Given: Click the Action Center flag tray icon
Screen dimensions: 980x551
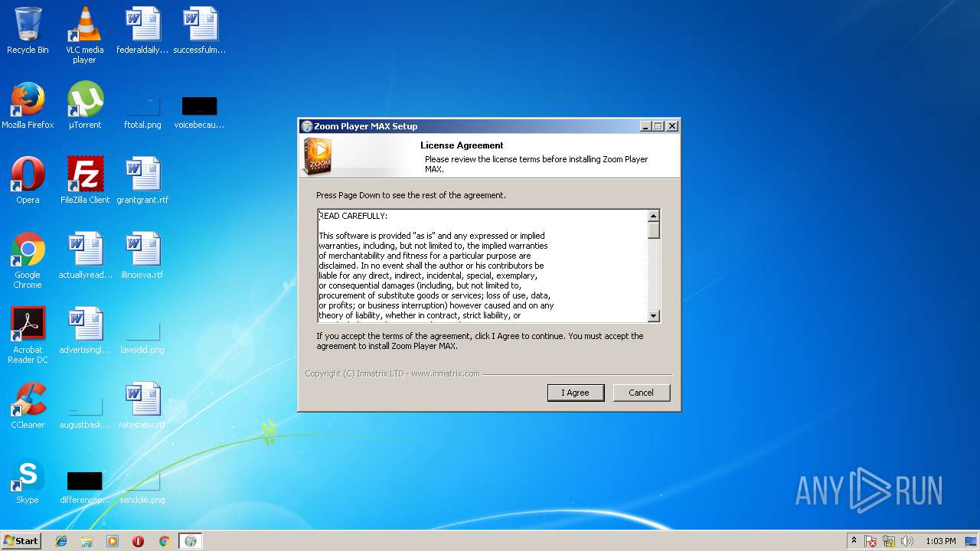Looking at the screenshot, I should pos(871,541).
